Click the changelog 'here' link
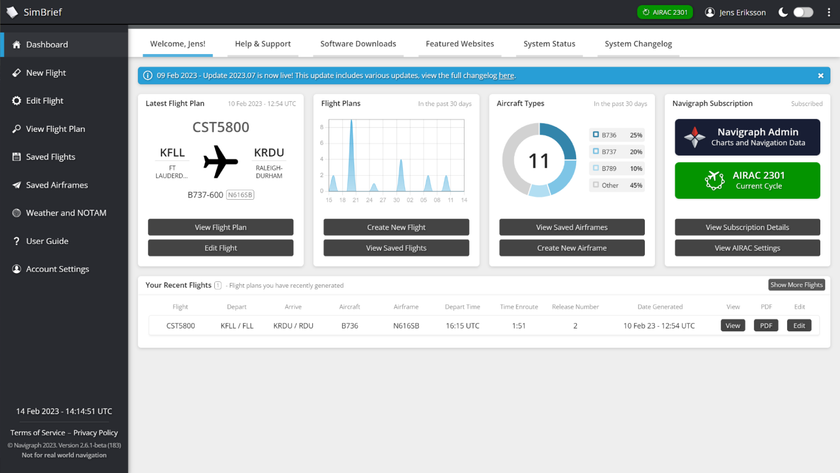Image resolution: width=840 pixels, height=473 pixels. click(506, 76)
